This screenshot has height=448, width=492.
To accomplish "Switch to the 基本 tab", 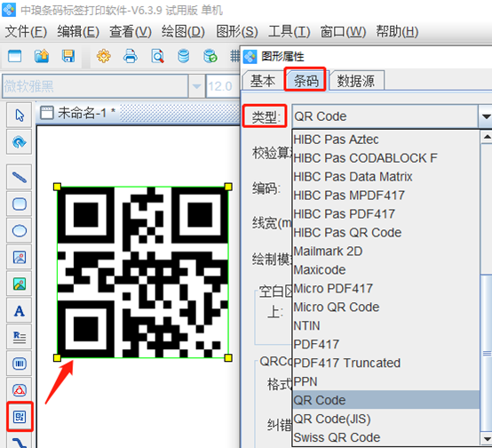I will (263, 81).
